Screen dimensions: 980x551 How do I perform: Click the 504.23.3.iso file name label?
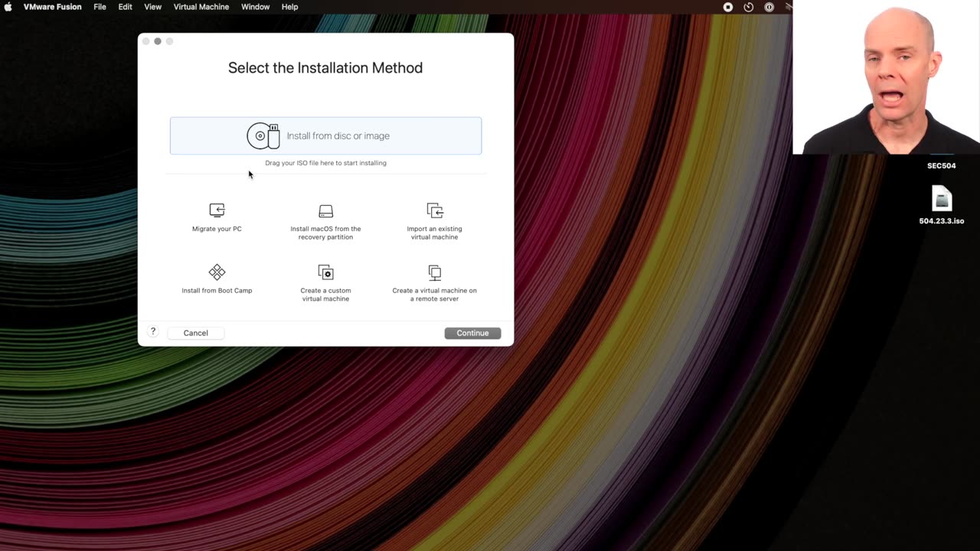[x=942, y=221]
